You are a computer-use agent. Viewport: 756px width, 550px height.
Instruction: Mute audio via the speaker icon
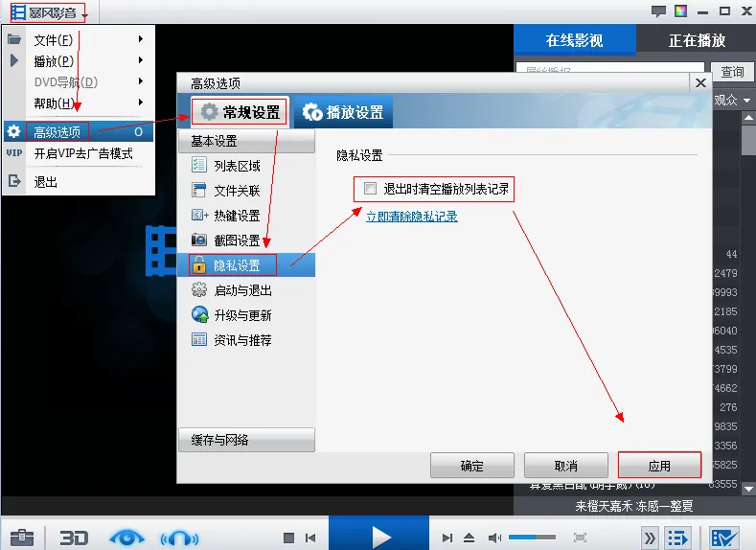coord(494,538)
